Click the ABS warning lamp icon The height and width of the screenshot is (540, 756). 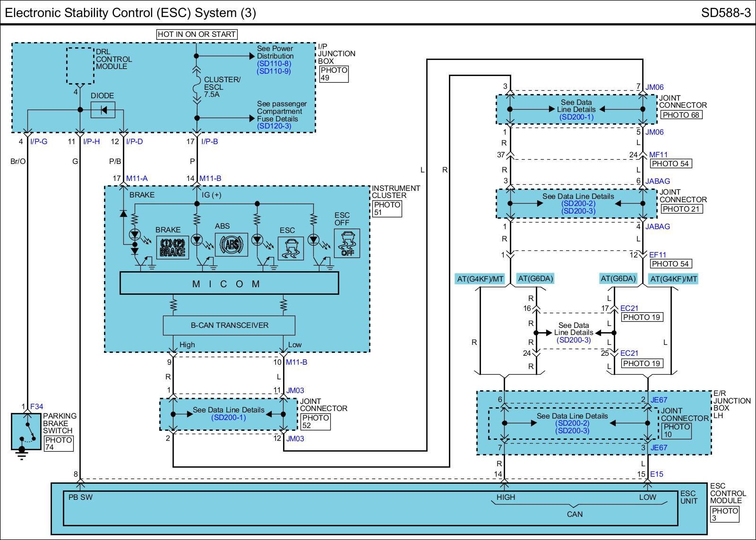coord(232,245)
